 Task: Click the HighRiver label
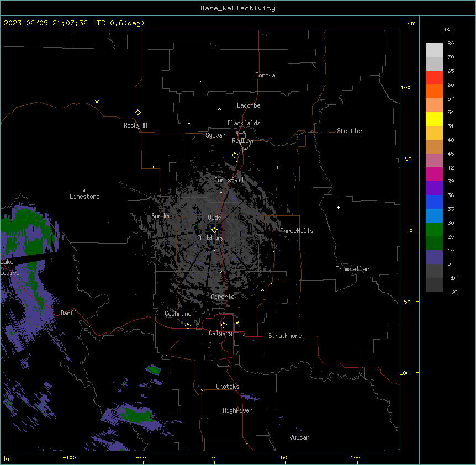click(237, 410)
